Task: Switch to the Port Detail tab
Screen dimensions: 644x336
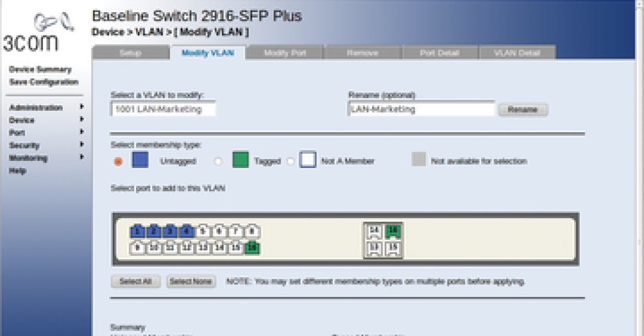Action: (439, 52)
